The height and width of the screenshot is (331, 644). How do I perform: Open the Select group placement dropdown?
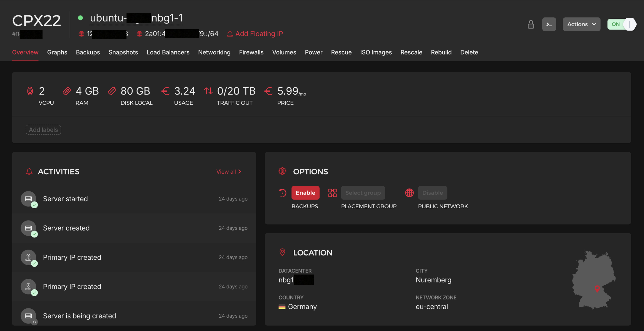point(363,193)
